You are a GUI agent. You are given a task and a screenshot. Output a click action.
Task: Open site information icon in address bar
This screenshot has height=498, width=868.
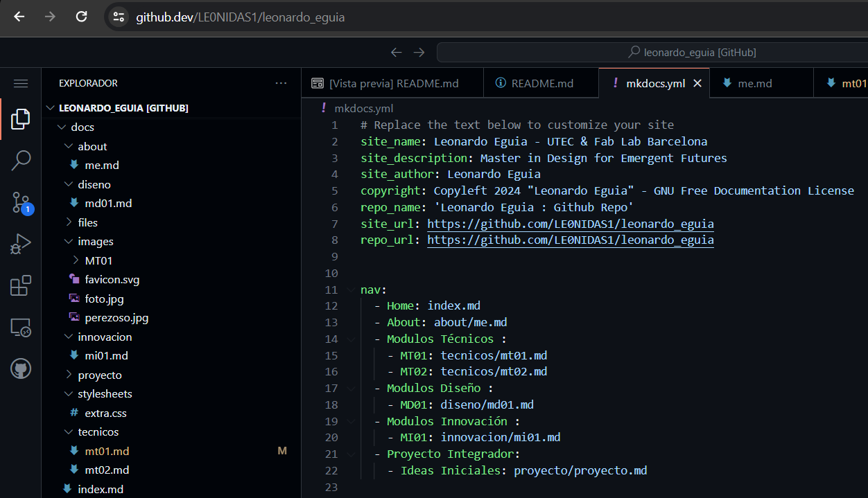click(119, 17)
